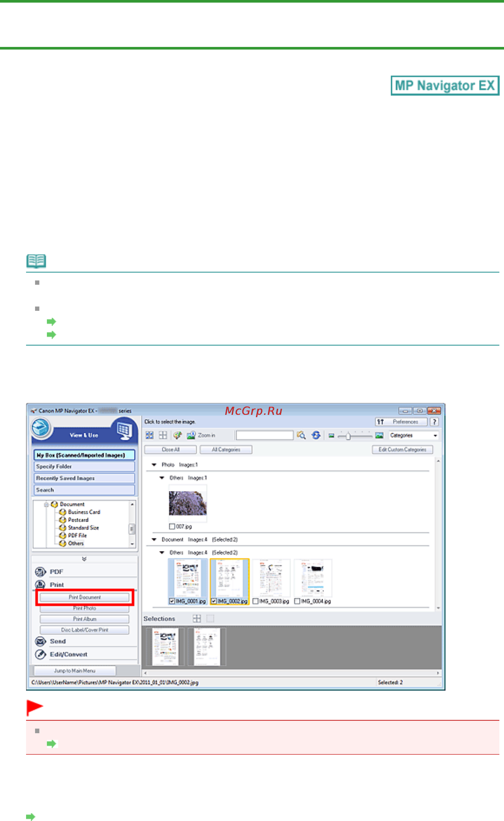Open the Recently Saved Images tab

(x=84, y=478)
